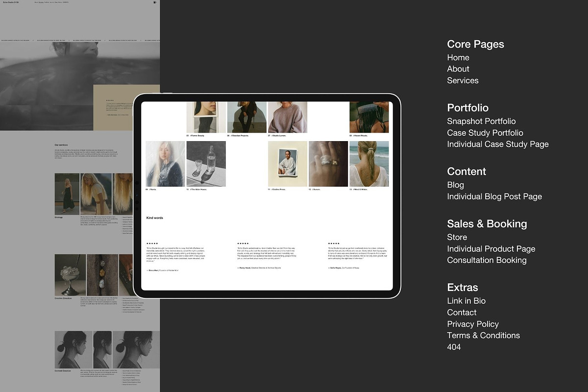Screen dimensions: 588x392
Task: Open Store under Sales & Booking
Action: pos(457,237)
